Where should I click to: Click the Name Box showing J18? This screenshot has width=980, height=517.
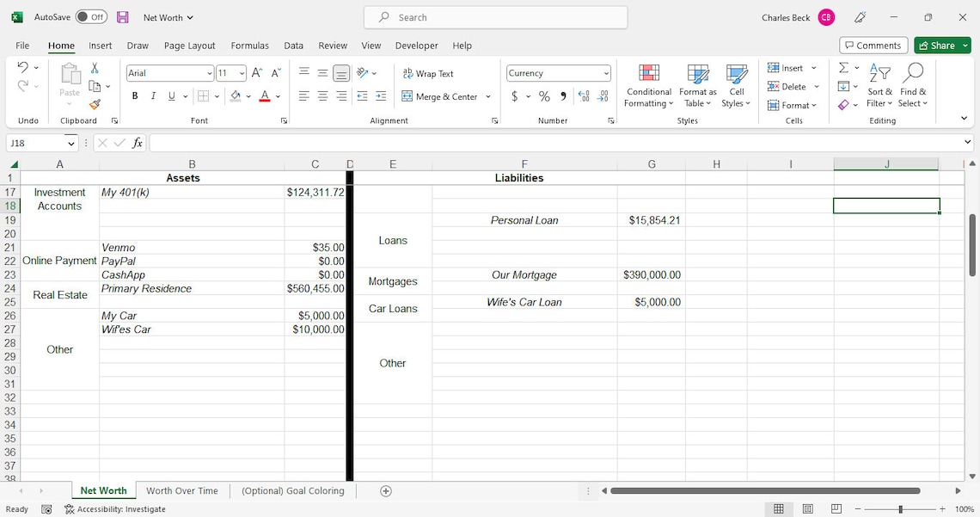[x=35, y=143]
